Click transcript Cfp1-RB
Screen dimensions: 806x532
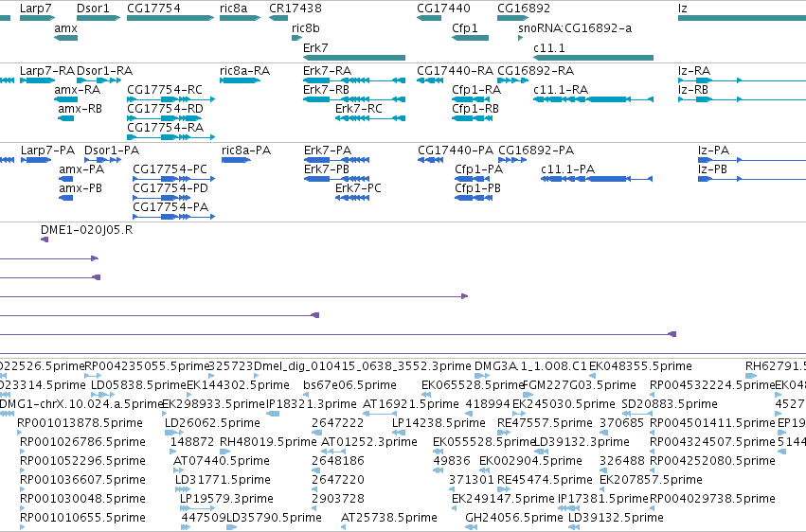coord(473,118)
